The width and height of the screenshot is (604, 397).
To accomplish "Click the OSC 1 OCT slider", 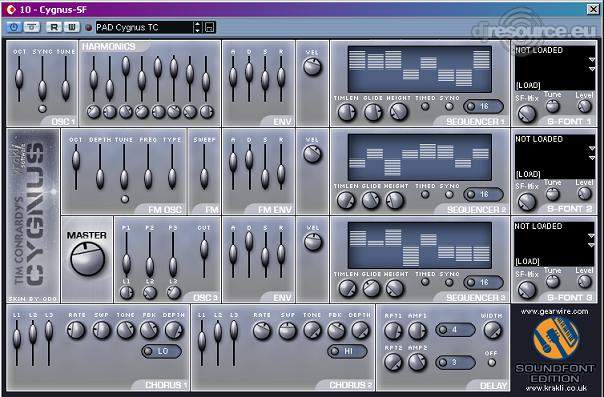I will [19, 79].
